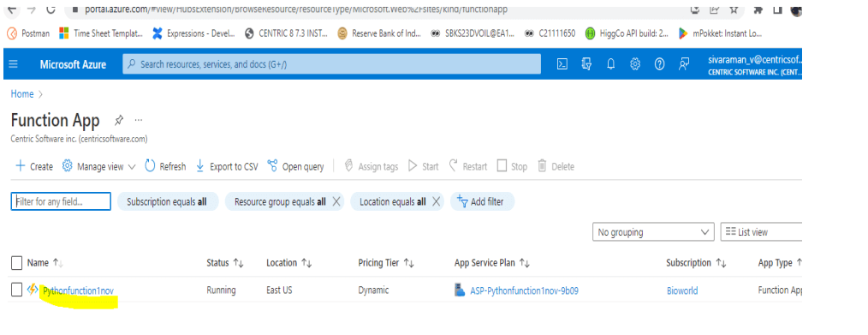Sort by the Name column

coord(45,263)
